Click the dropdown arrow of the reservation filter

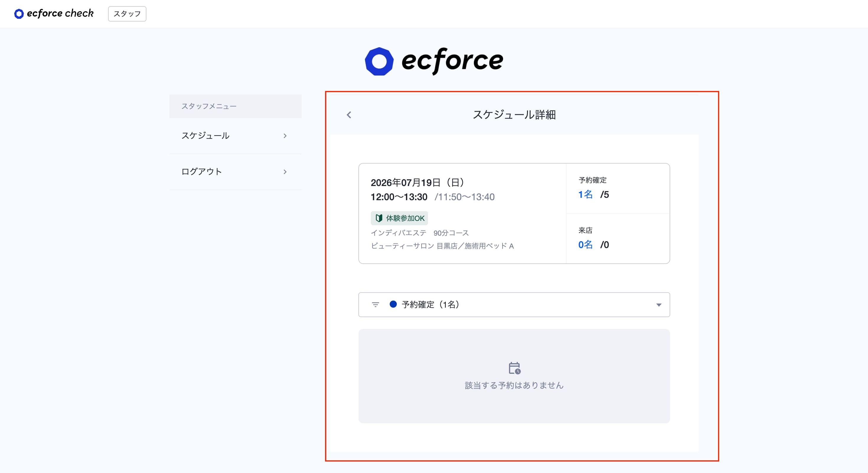[x=659, y=305]
